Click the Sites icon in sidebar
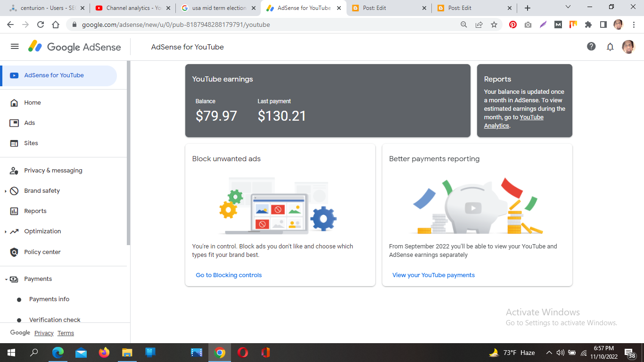The width and height of the screenshot is (644, 362). 15,143
